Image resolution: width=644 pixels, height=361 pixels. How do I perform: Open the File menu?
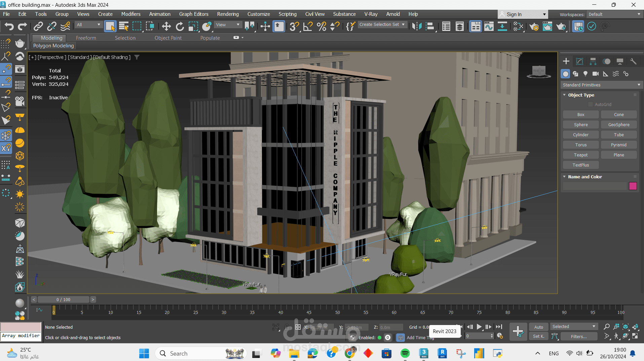[6, 14]
